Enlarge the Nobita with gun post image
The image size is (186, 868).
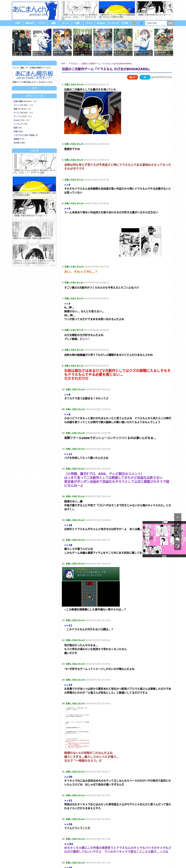(x=93, y=113)
